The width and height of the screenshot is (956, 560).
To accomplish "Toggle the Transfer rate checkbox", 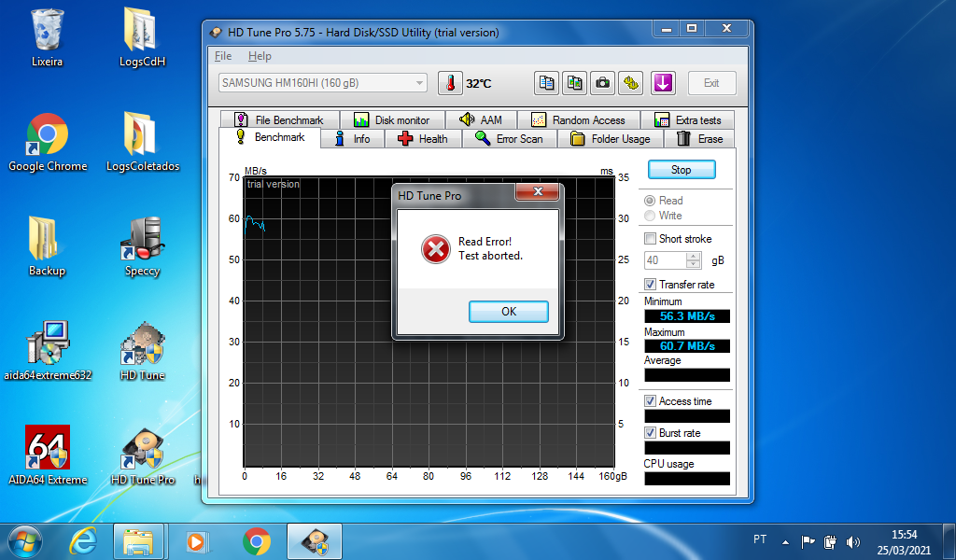I will click(651, 285).
